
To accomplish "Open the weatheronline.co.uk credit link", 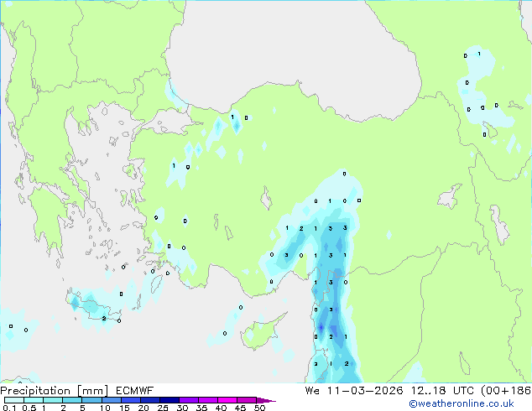I will [462, 403].
